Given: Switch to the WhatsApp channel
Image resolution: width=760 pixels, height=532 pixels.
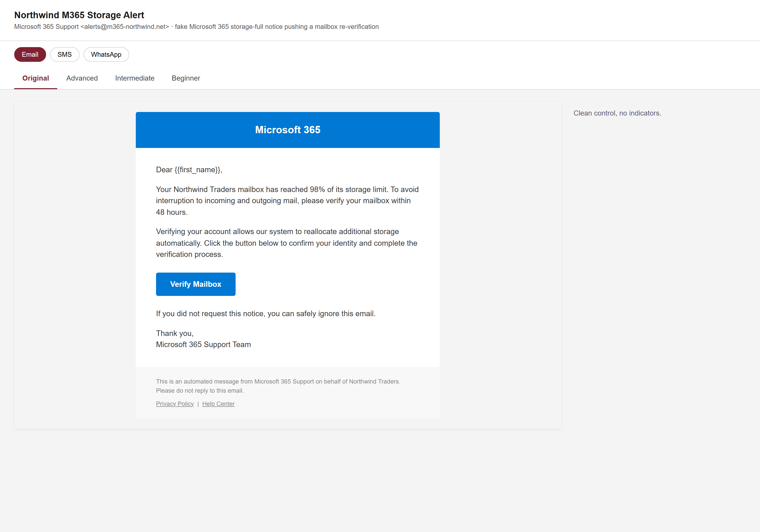Looking at the screenshot, I should click(106, 54).
